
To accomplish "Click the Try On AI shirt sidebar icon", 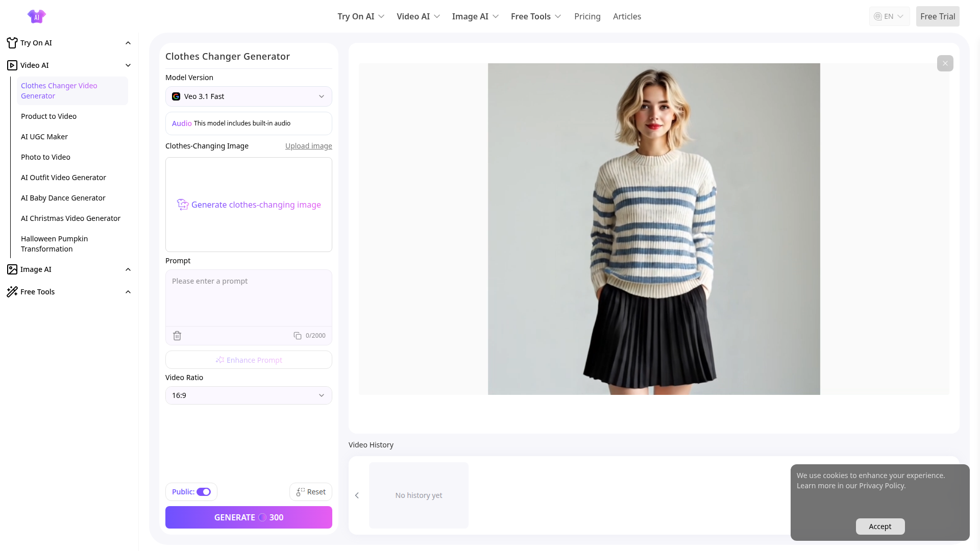I will 12,43.
